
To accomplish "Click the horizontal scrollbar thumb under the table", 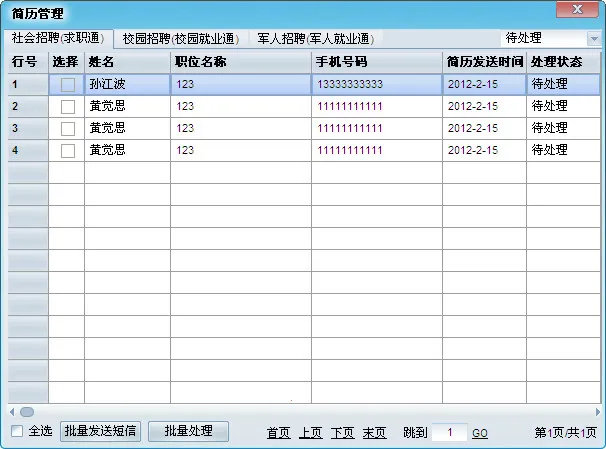I will tap(27, 411).
